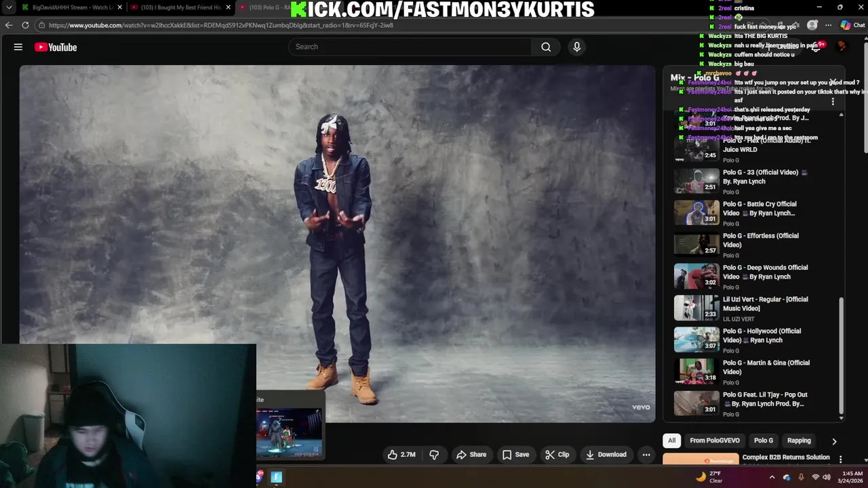This screenshot has height=488, width=868.
Task: Open the weather widget showing 27°F
Action: click(710, 477)
